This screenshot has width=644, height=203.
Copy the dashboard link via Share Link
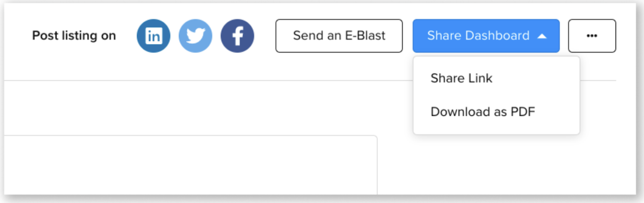click(x=461, y=78)
